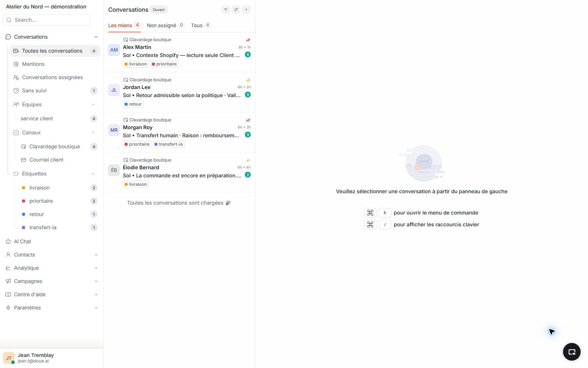This screenshot has width=588, height=368.
Task: Open the conversations filter icon
Action: click(226, 10)
